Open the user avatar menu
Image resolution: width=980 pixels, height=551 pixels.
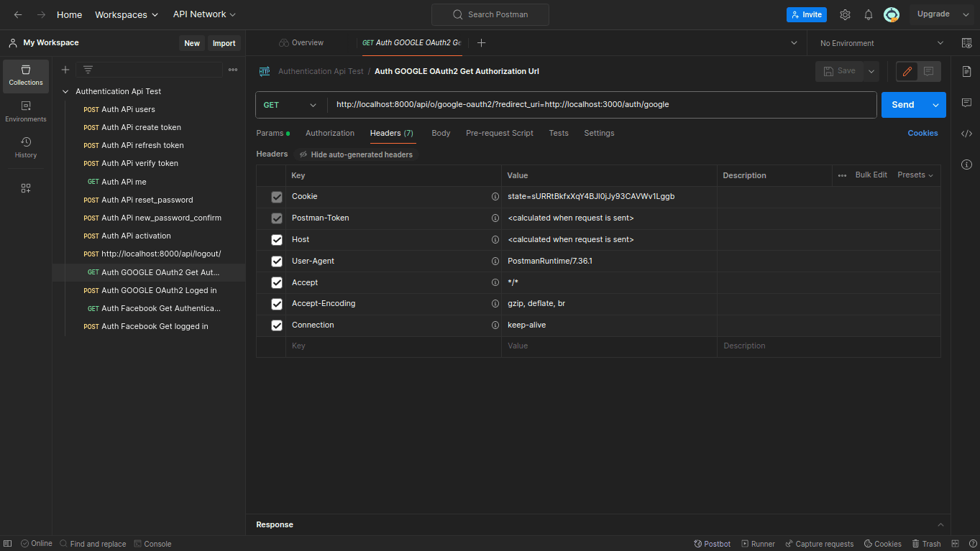point(892,14)
